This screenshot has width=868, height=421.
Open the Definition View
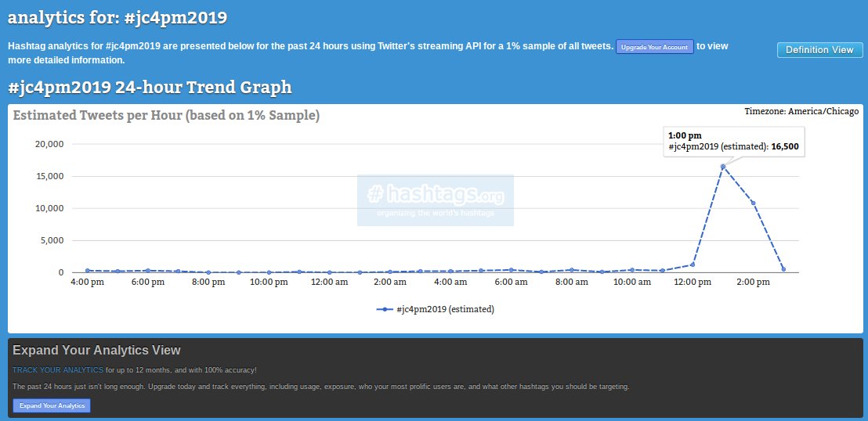820,50
